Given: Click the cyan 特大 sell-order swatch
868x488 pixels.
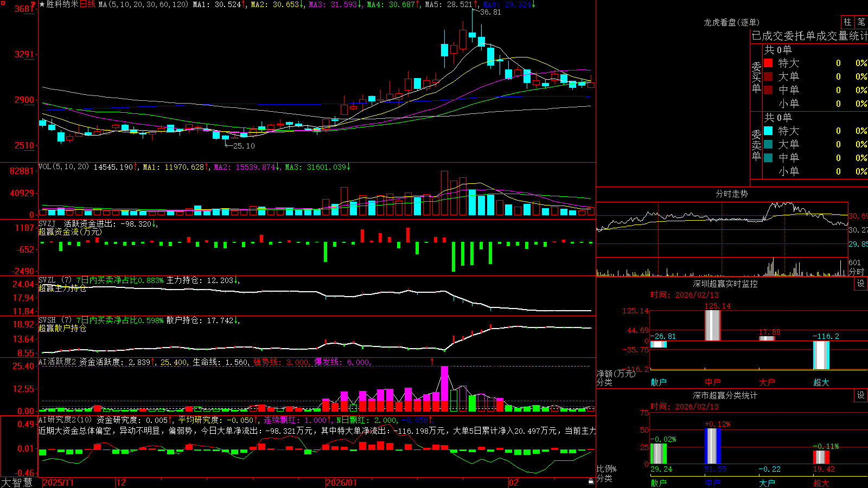Looking at the screenshot, I should [768, 131].
